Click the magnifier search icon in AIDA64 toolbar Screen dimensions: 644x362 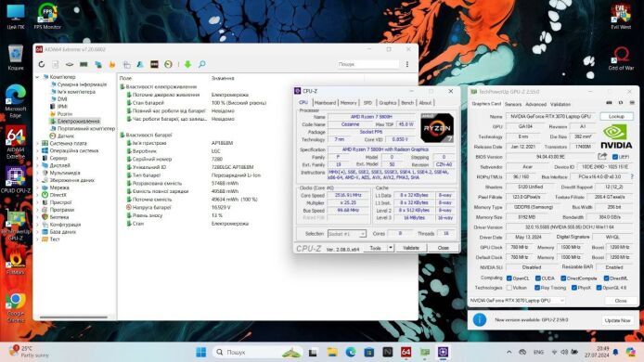[201, 65]
